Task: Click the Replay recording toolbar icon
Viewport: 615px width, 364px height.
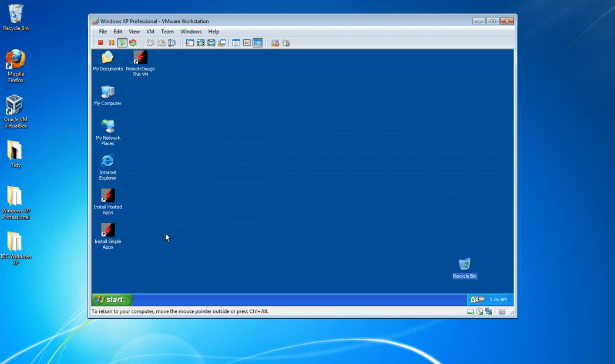Action: pyautogui.click(x=286, y=43)
